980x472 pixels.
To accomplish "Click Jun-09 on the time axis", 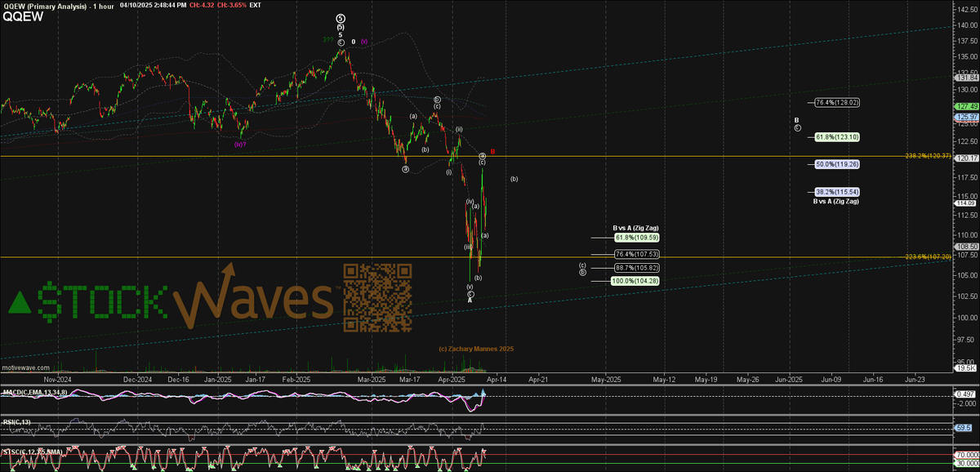I will coord(831,380).
